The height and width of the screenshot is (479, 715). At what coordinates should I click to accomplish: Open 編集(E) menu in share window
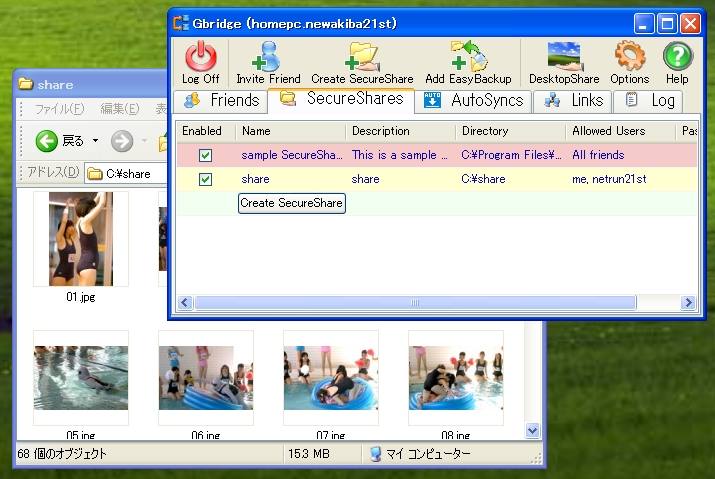[119, 109]
